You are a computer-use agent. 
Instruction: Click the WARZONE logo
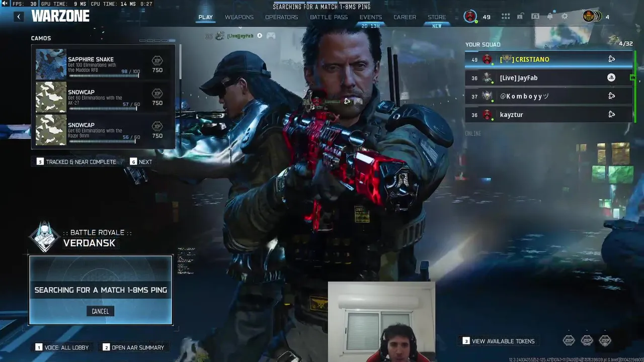[60, 16]
